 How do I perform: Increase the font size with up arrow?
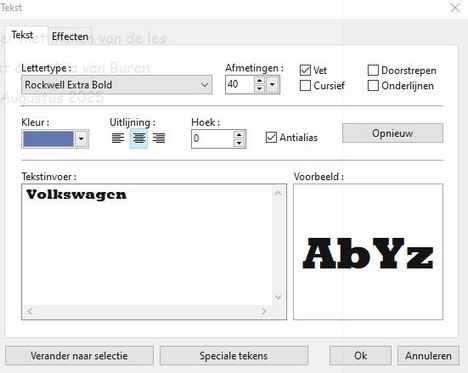click(x=259, y=81)
